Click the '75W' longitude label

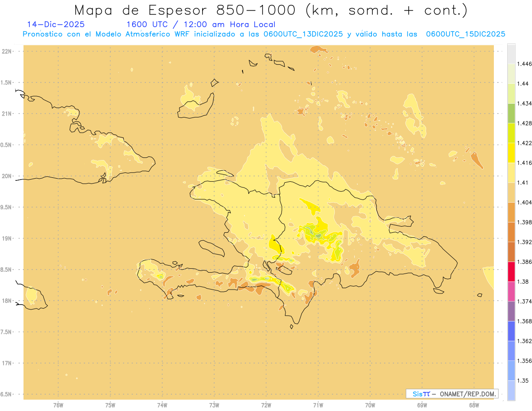coord(110,405)
